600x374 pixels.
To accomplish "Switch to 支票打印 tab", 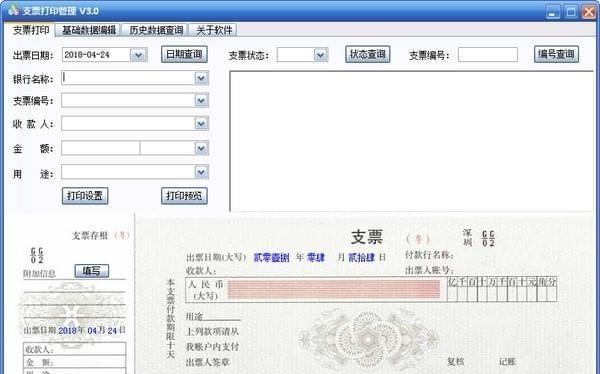I will (x=31, y=30).
